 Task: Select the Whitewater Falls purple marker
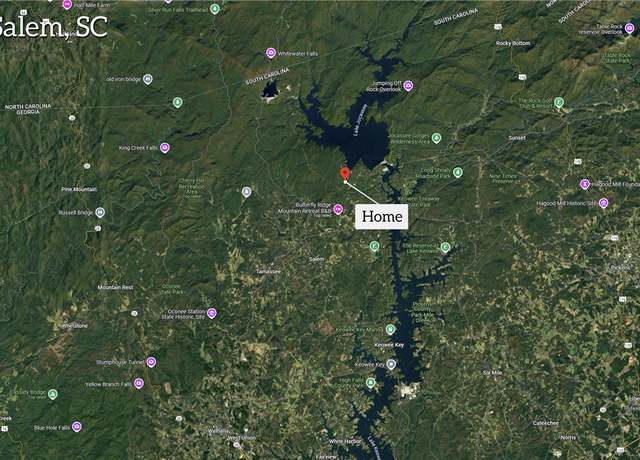[271, 53]
